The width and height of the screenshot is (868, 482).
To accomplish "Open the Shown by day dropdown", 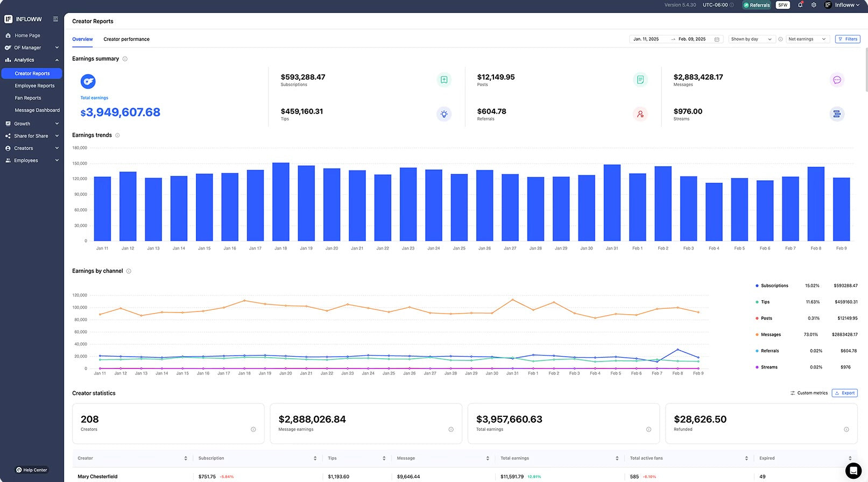I will tap(751, 39).
